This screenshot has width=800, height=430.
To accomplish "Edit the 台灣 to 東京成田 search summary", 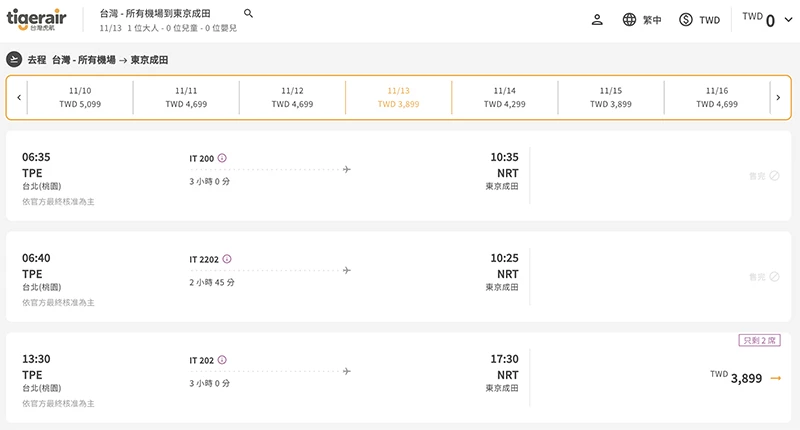I will coord(168,20).
